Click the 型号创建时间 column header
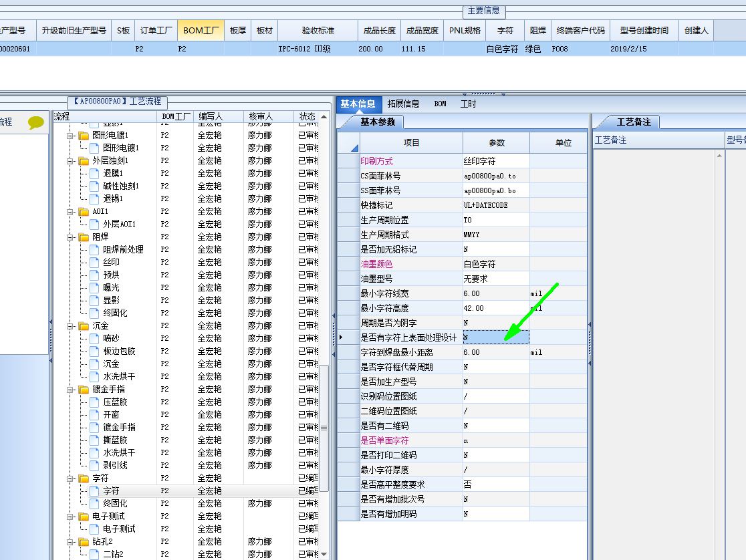This screenshot has width=746, height=560. point(644,31)
